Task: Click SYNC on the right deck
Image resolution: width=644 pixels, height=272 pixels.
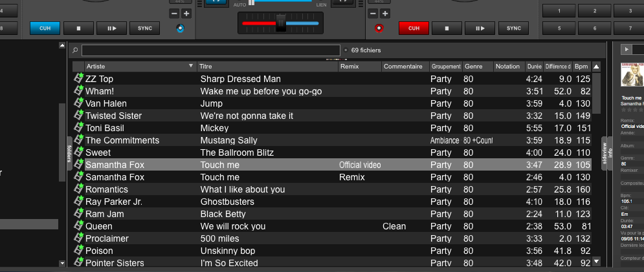Action: [514, 28]
